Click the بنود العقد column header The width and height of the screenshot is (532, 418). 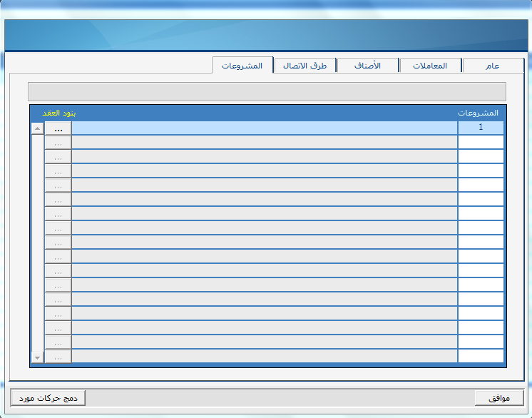(59, 113)
